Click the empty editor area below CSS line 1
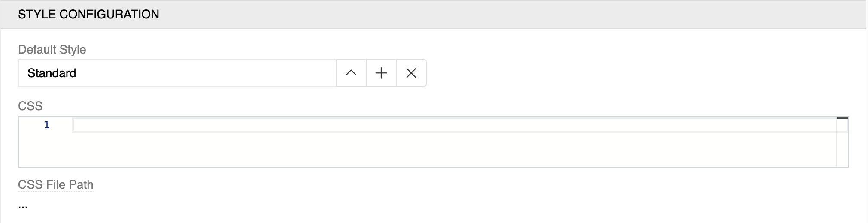The width and height of the screenshot is (868, 223). click(x=429, y=150)
